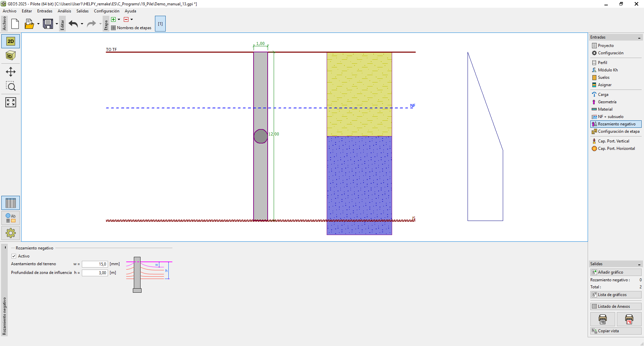This screenshot has height=346, width=644.
Task: Click the Asentamiento del terreno input field
Action: [95, 264]
